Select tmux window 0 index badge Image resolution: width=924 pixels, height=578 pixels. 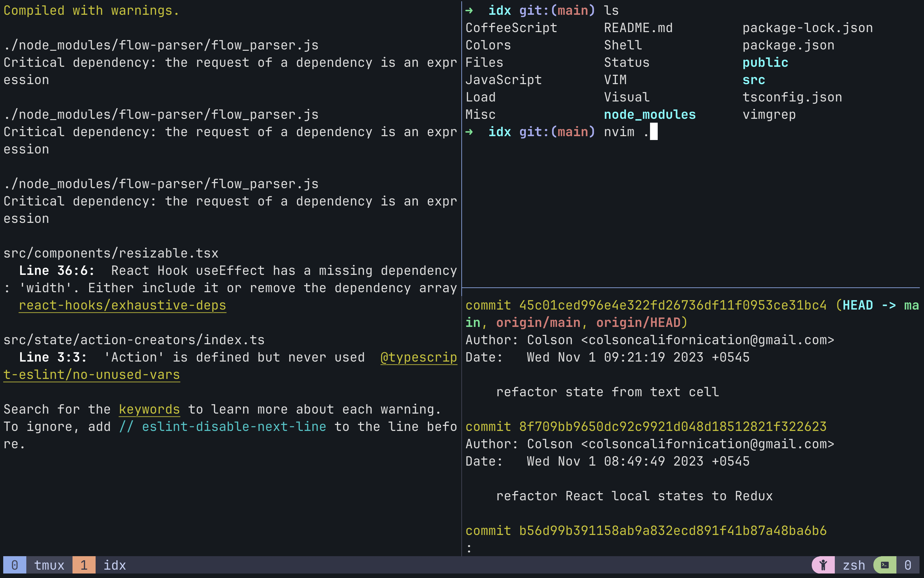pos(14,565)
